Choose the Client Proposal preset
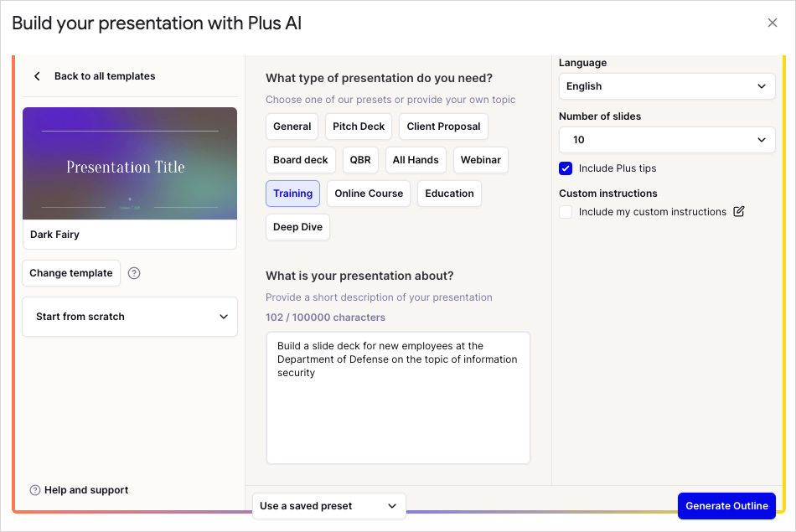The height and width of the screenshot is (532, 796). pyautogui.click(x=443, y=127)
